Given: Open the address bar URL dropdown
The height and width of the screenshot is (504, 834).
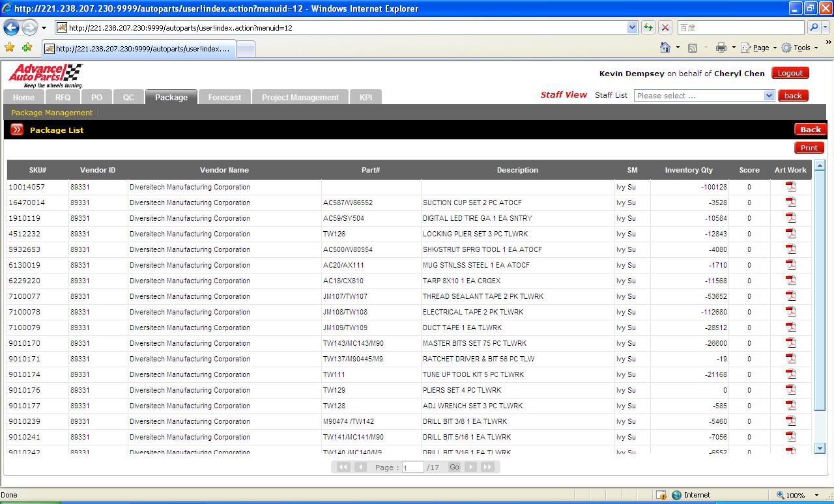Looking at the screenshot, I should pos(632,27).
